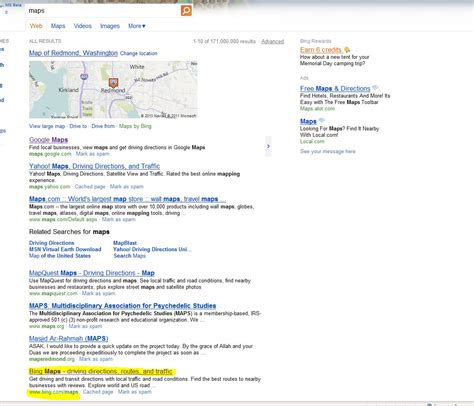Click the www.bing.com/maps green URL text

point(54,392)
